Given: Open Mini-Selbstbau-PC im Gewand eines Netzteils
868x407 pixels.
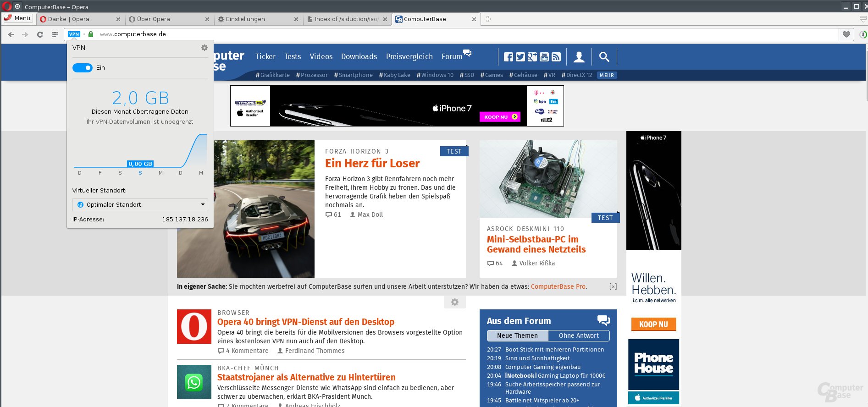Looking at the screenshot, I should [x=536, y=244].
